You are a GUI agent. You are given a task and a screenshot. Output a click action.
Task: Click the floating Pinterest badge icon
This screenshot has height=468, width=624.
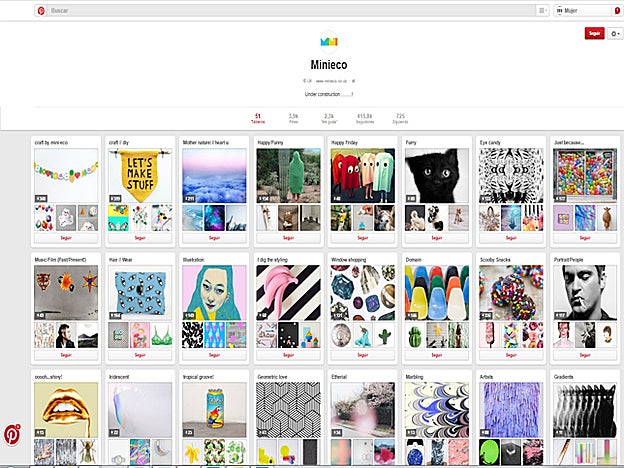[x=12, y=434]
